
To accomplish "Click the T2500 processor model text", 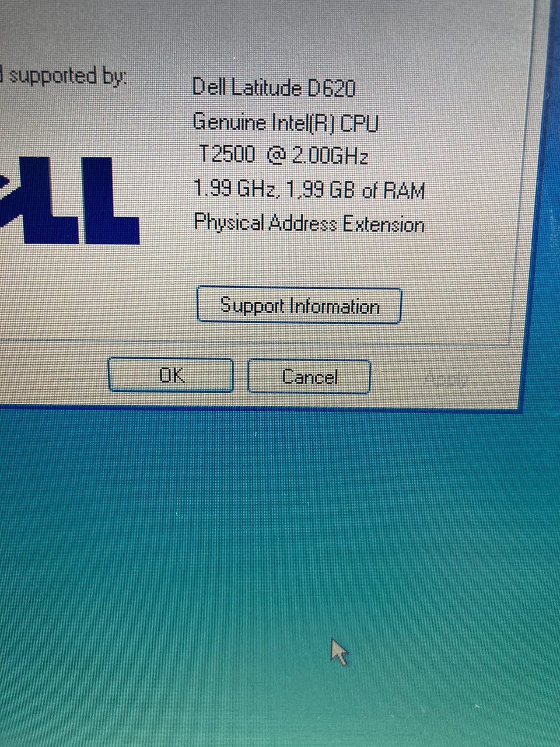I will point(227,155).
